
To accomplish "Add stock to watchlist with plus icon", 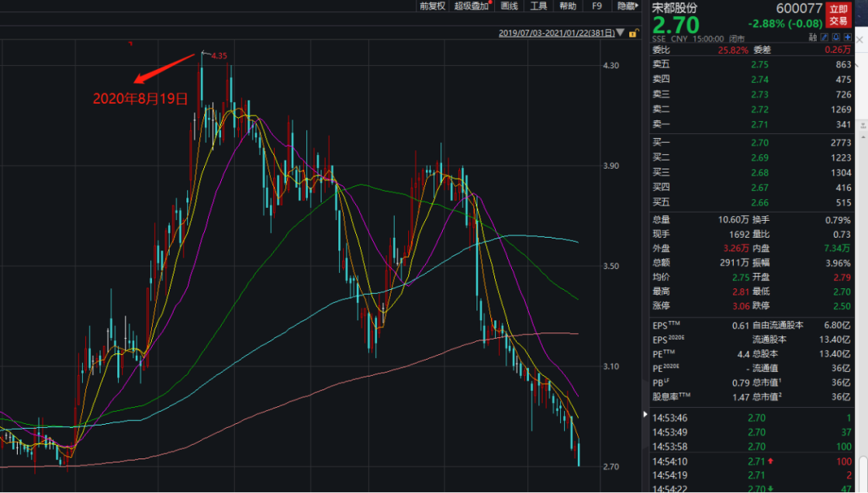I will 846,38.
